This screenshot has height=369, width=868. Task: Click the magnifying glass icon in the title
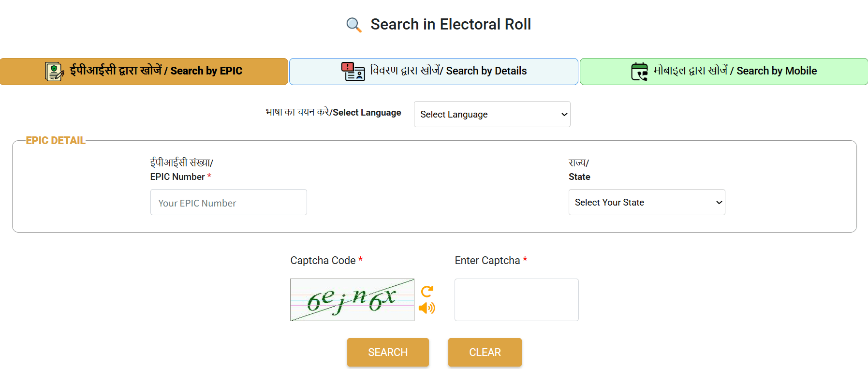pos(353,24)
